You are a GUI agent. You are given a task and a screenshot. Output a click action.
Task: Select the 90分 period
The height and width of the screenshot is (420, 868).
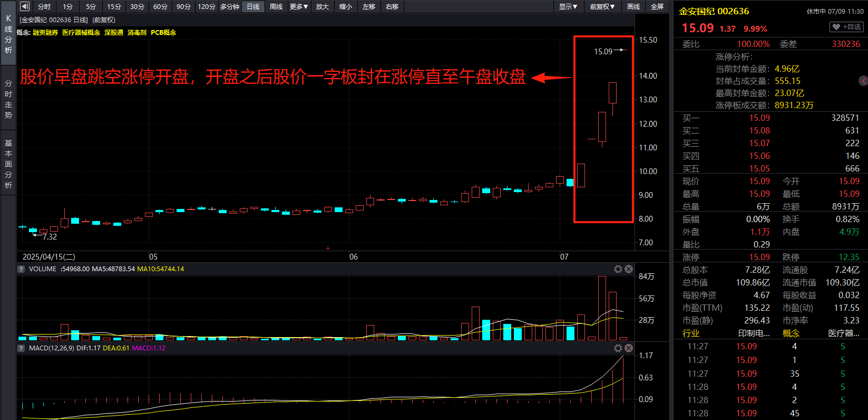click(x=183, y=6)
